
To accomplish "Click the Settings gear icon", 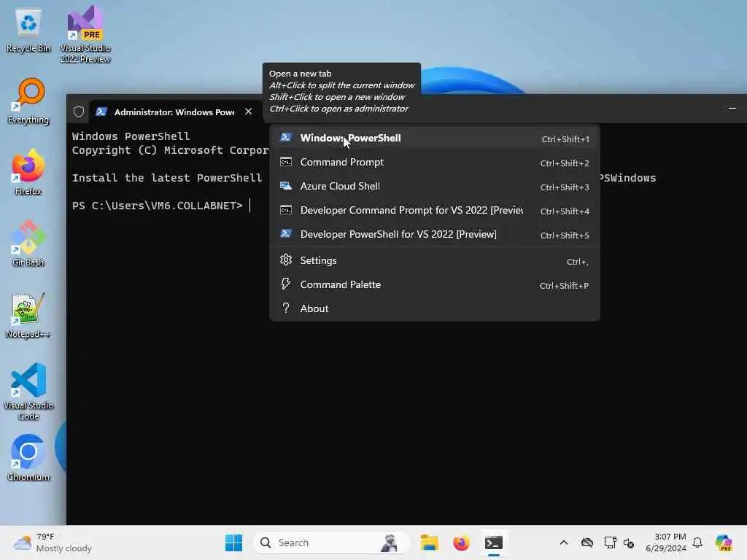I will (286, 260).
